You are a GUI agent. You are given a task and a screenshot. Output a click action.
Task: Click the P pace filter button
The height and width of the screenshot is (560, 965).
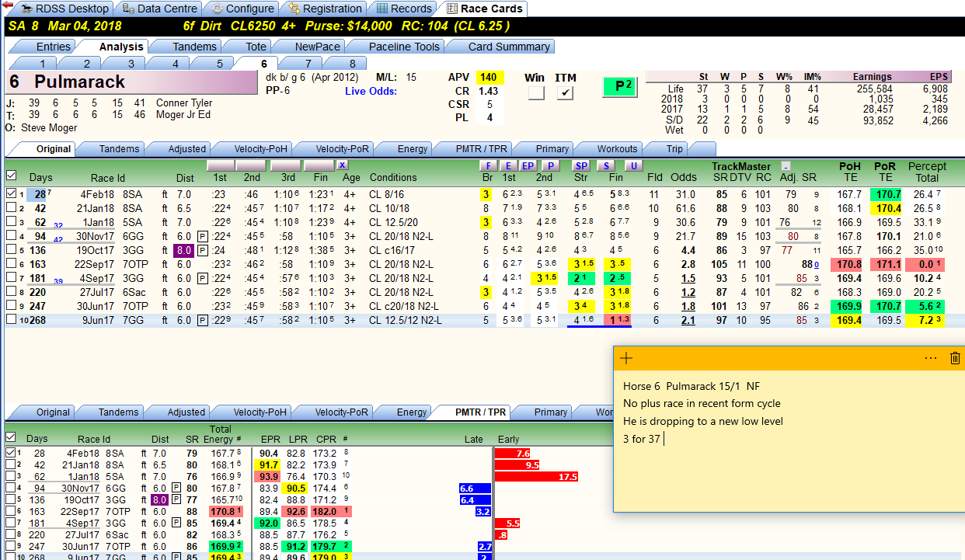[550, 165]
